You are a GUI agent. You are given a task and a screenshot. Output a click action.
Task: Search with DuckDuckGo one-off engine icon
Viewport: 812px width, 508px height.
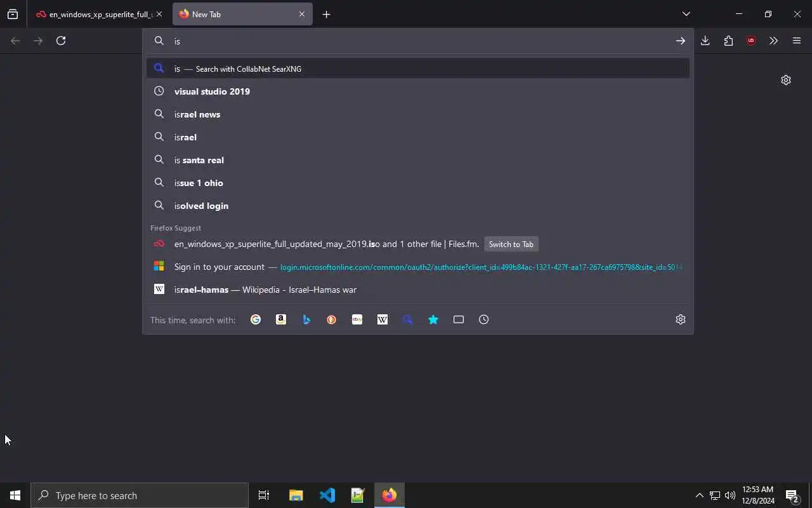pos(332,319)
